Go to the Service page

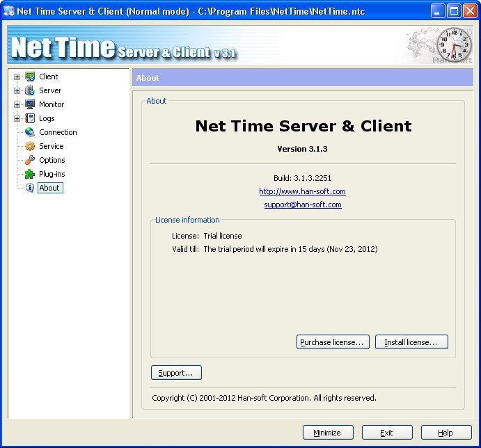pyautogui.click(x=52, y=146)
